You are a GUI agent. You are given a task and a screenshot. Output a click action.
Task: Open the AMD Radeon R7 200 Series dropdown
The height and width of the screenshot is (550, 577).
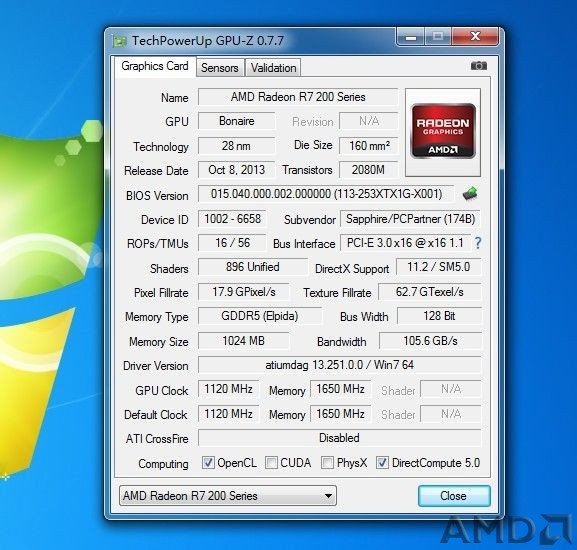[228, 496]
